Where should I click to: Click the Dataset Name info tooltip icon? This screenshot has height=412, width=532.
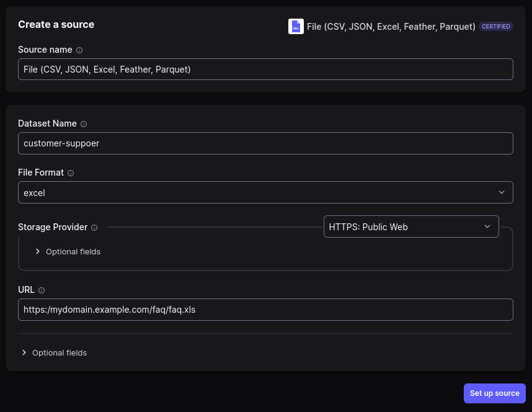pos(83,123)
